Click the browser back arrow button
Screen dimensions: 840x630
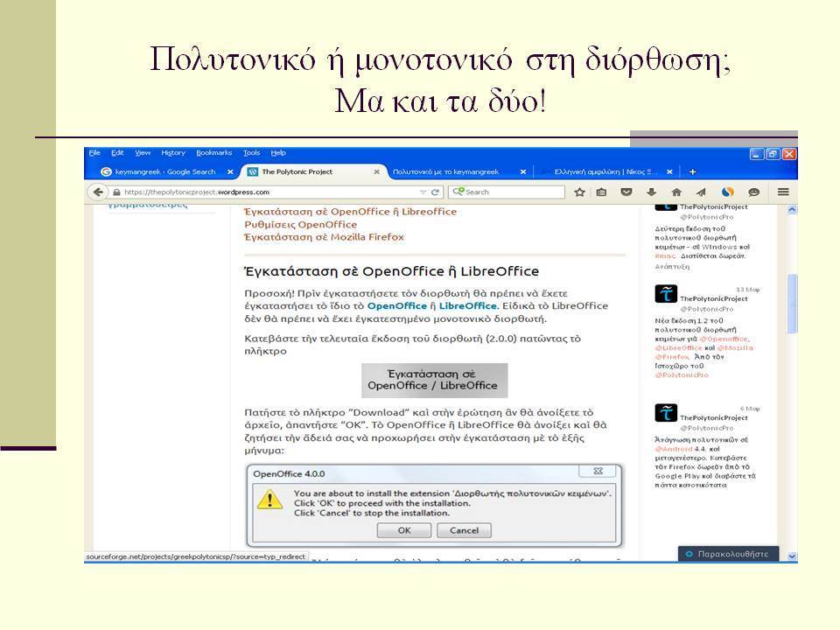97,192
